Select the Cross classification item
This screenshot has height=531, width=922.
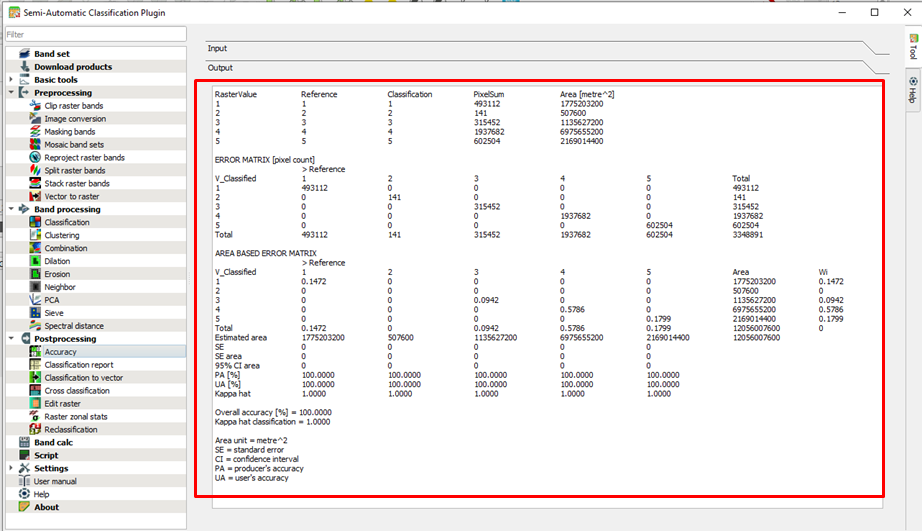coord(77,390)
